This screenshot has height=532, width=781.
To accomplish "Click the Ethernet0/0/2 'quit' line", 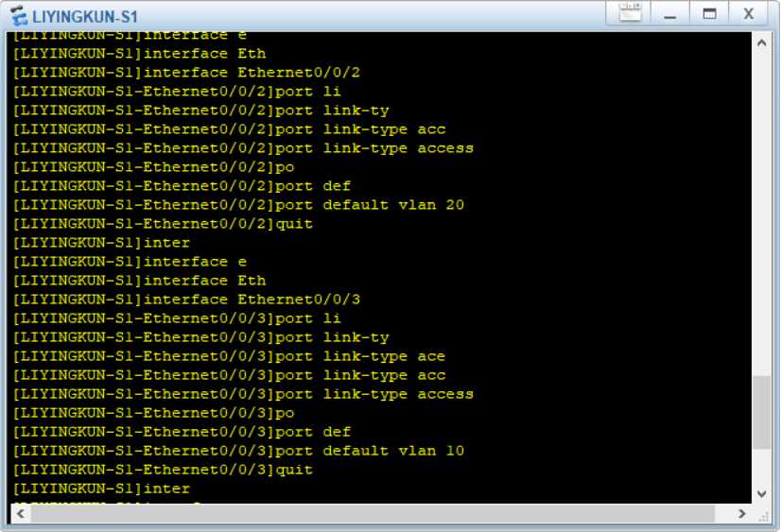I will click(x=163, y=224).
